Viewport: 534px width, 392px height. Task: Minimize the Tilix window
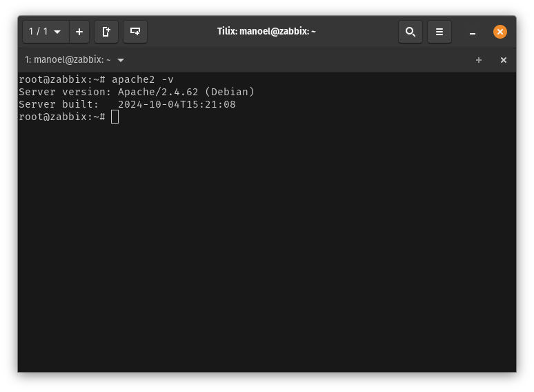point(473,32)
